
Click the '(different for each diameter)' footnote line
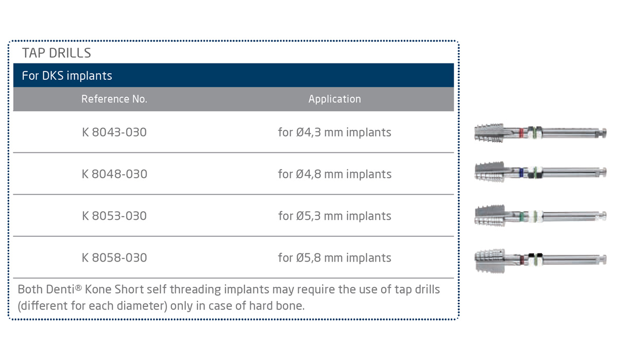point(161,306)
